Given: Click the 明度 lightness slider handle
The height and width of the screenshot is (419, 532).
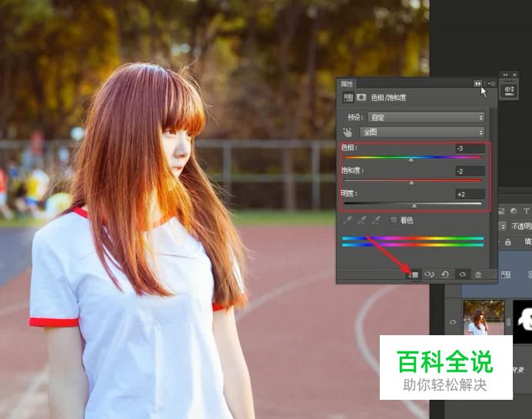Looking at the screenshot, I should pyautogui.click(x=414, y=206).
